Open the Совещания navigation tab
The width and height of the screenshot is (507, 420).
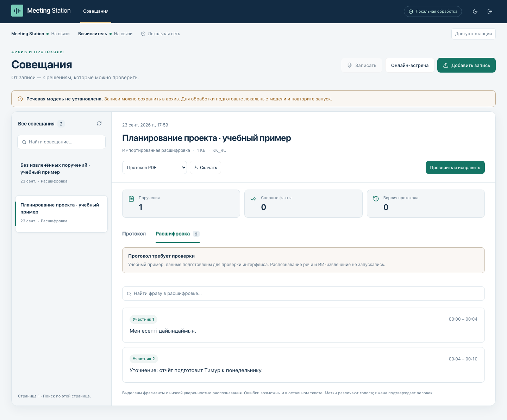click(96, 11)
